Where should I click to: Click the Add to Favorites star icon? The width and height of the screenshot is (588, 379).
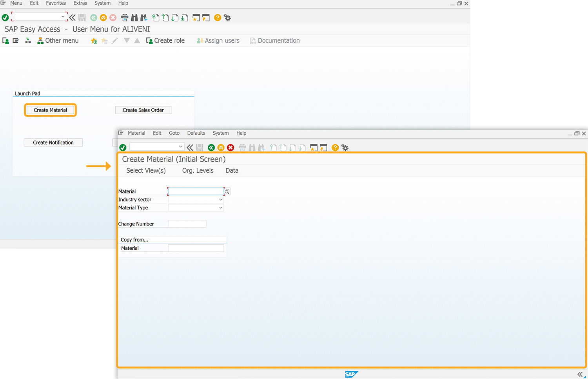tap(94, 41)
